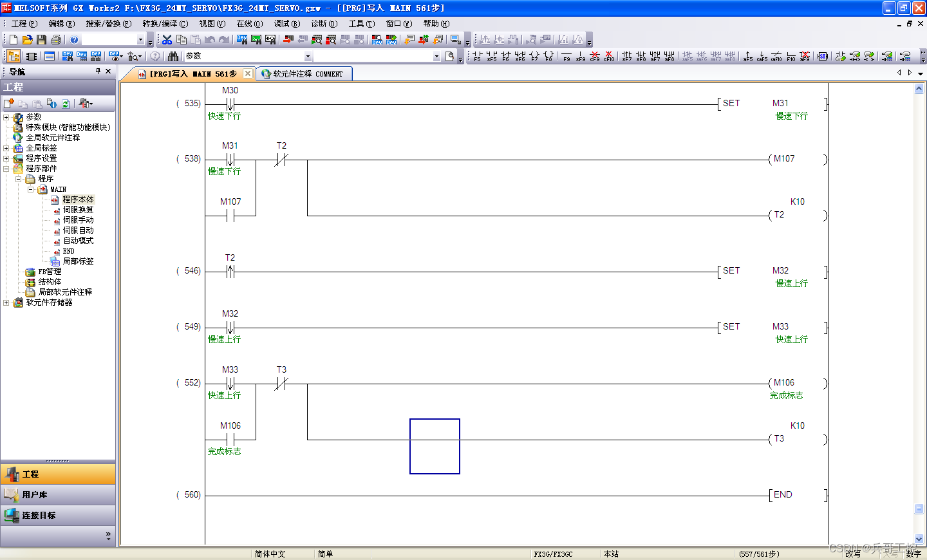
Task: Open the 转换/编译 menu
Action: coord(165,24)
